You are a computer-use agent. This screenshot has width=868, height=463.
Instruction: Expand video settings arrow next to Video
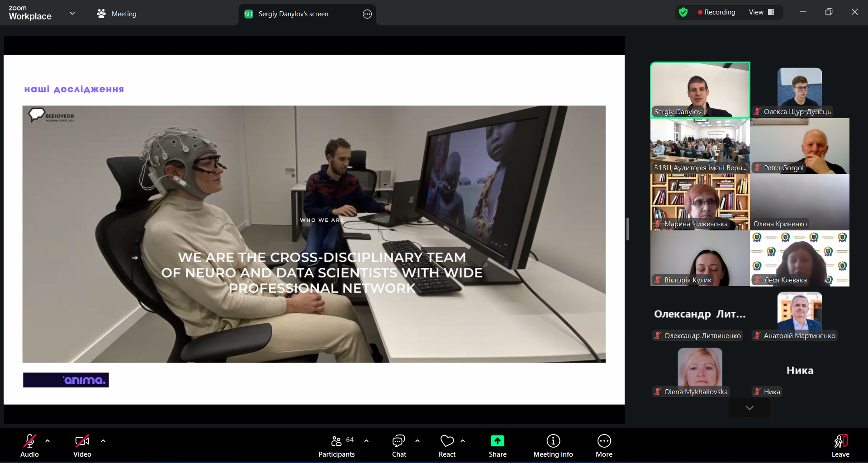[103, 440]
